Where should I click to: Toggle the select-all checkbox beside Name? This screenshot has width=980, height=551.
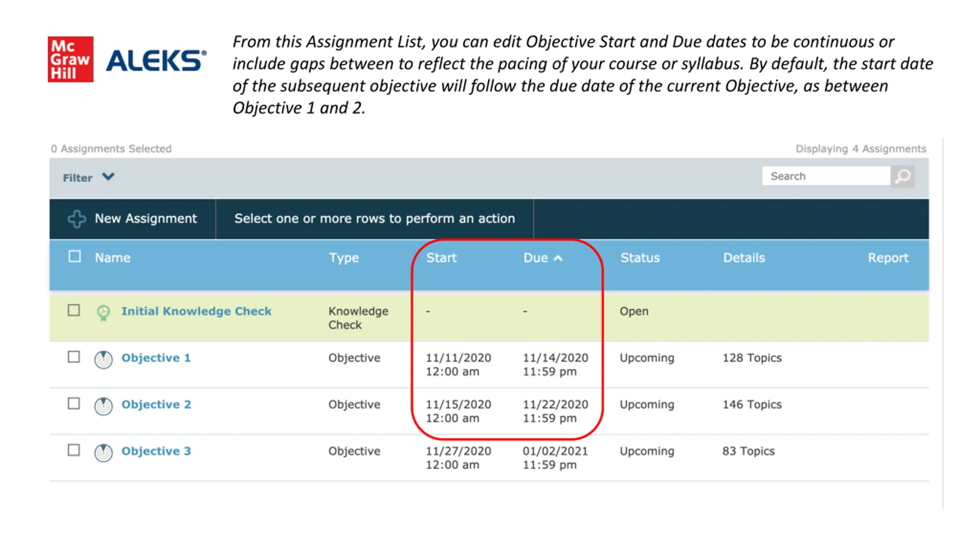point(74,256)
